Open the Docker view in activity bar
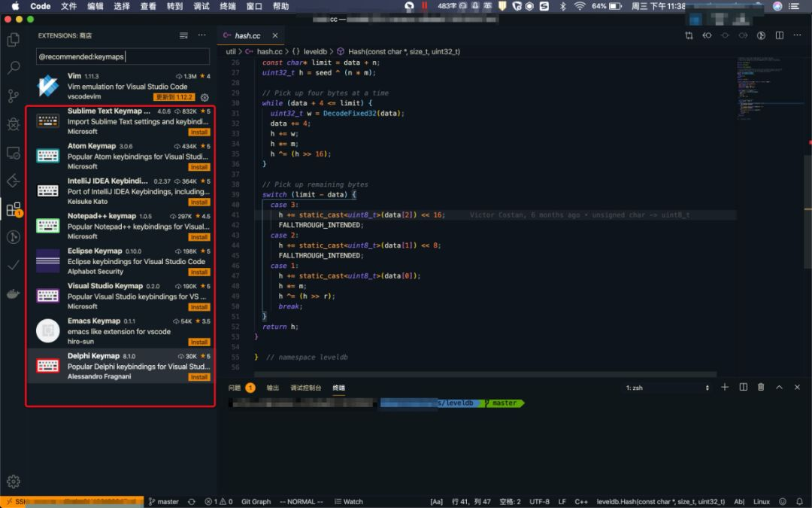 pyautogui.click(x=14, y=294)
